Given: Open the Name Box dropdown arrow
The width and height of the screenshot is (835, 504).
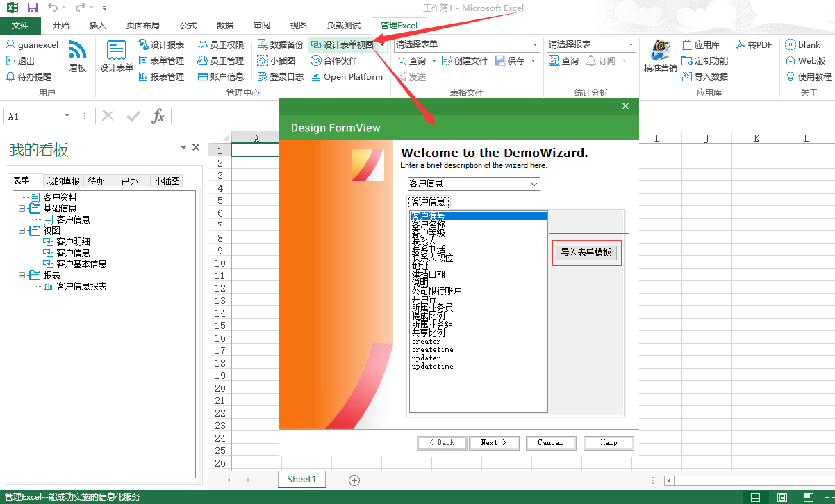Looking at the screenshot, I should point(67,116).
